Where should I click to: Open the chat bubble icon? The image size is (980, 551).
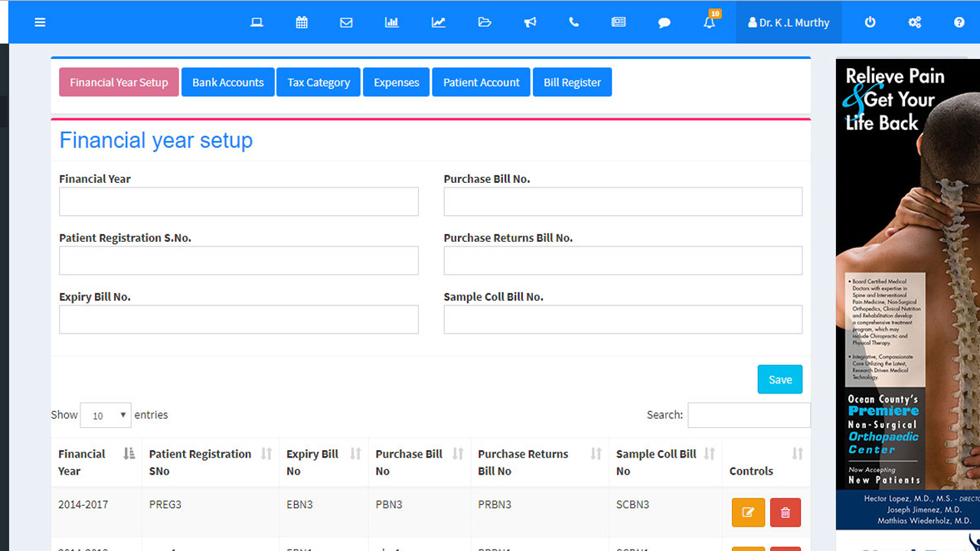[x=665, y=22]
